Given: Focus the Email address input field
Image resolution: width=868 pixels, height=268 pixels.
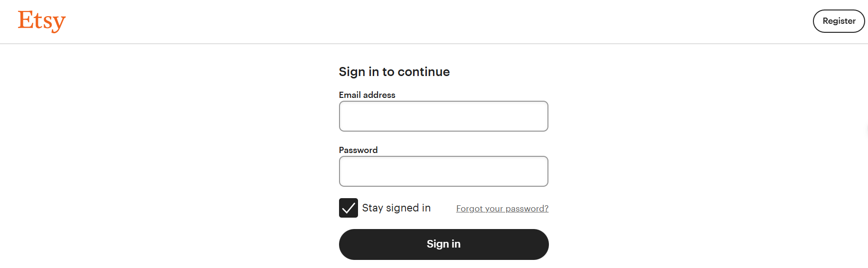Looking at the screenshot, I should [443, 116].
